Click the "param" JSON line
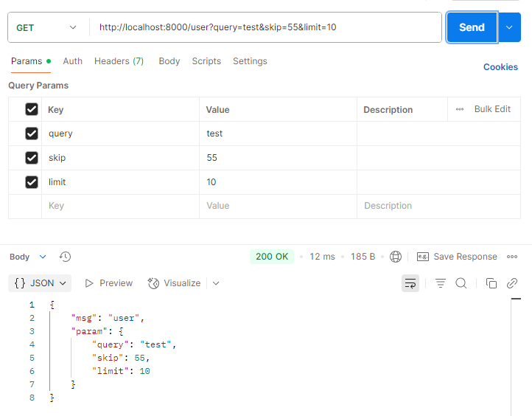The width and height of the screenshot is (532, 416). pos(97,331)
